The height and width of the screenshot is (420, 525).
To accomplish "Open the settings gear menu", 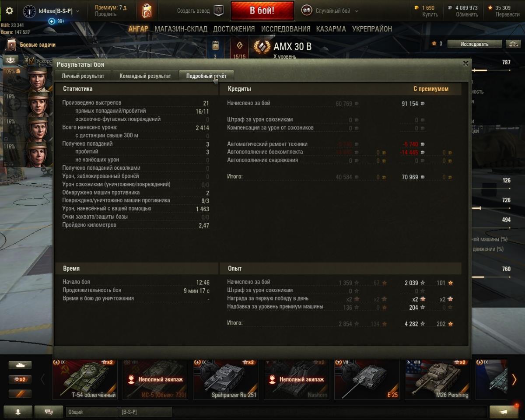I will 9,11.
